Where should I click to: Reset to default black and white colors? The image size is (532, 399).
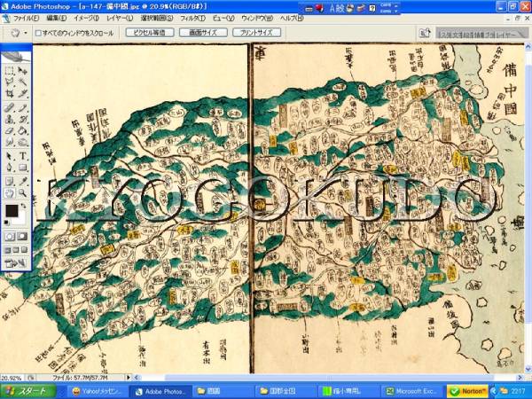click(7, 223)
